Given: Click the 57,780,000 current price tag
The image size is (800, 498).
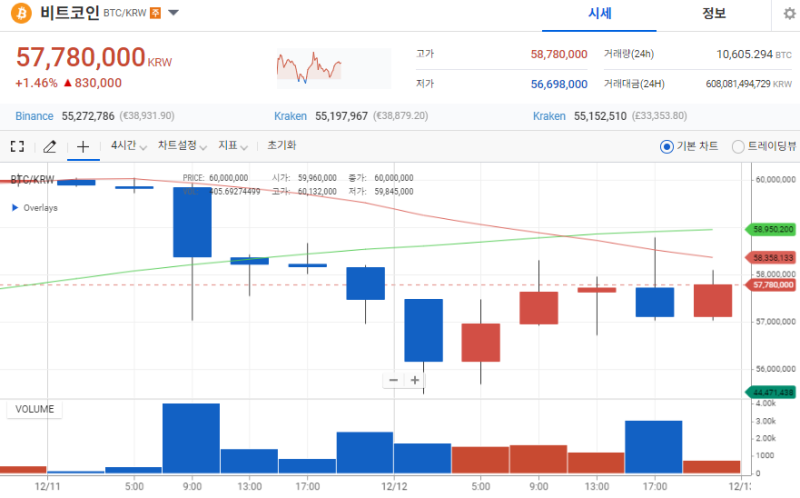Looking at the screenshot, I should point(771,285).
